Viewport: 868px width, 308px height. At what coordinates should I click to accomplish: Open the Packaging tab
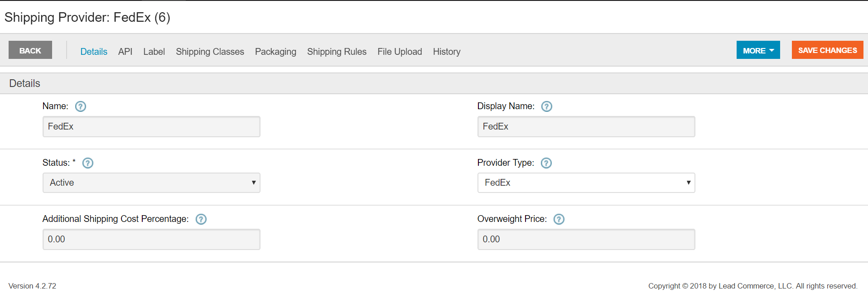click(x=275, y=52)
